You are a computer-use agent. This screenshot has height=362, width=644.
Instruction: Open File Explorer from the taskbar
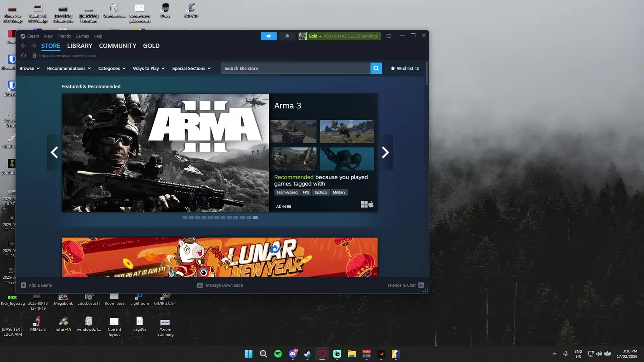(352, 354)
